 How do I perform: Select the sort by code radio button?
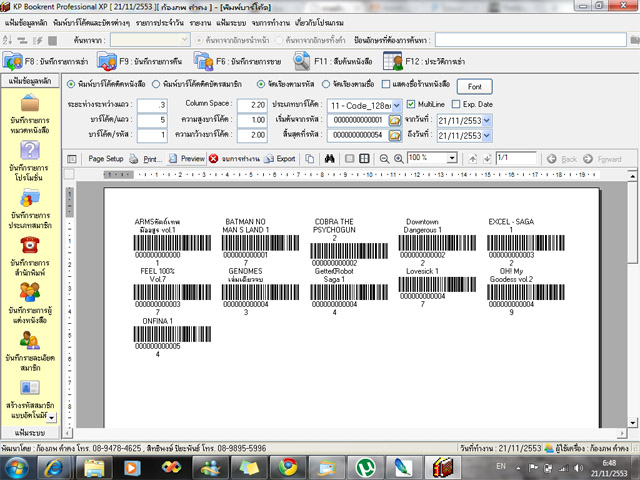click(261, 84)
